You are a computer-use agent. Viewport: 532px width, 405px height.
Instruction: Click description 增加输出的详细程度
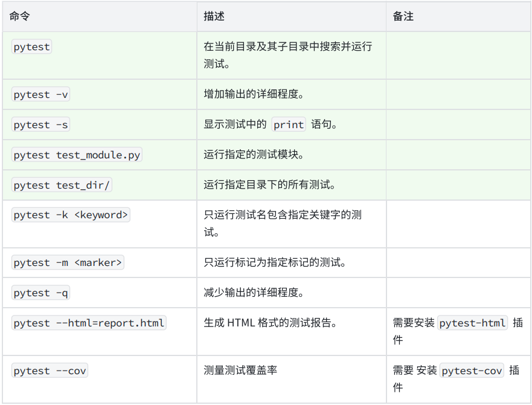point(254,94)
